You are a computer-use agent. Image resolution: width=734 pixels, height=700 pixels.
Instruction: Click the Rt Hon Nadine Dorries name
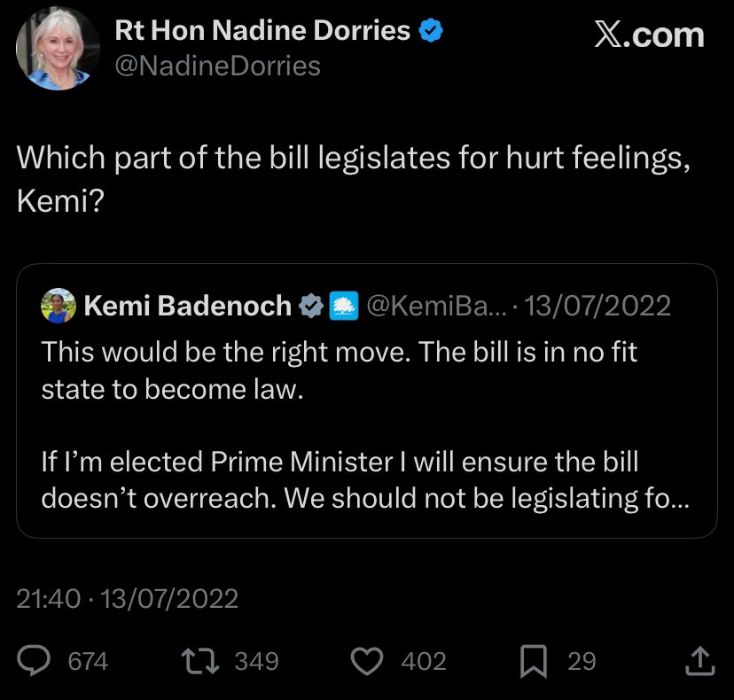pyautogui.click(x=262, y=31)
